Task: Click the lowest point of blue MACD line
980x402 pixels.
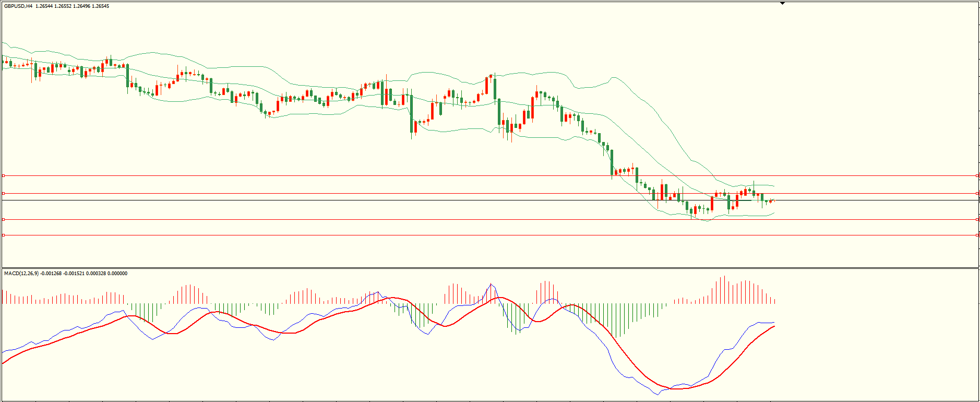Action: (657, 394)
